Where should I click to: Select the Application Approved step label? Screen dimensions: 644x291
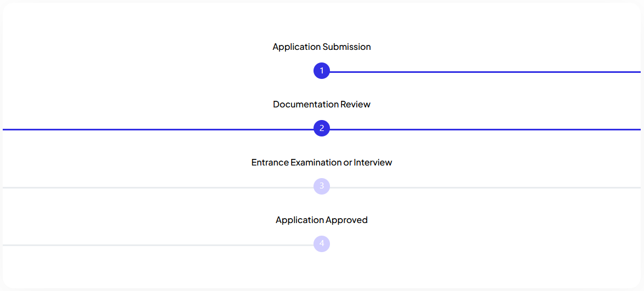pos(322,220)
